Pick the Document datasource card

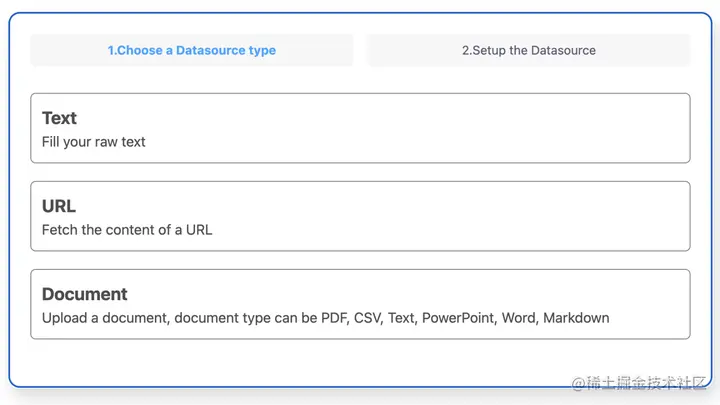point(360,304)
